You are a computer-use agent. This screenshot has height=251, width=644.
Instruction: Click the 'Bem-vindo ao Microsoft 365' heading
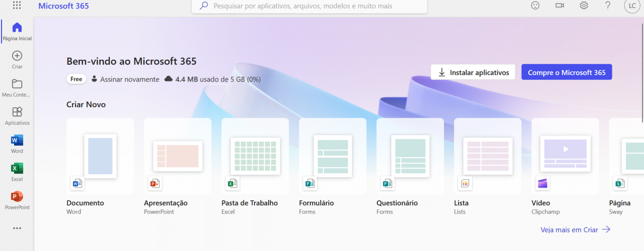click(131, 61)
